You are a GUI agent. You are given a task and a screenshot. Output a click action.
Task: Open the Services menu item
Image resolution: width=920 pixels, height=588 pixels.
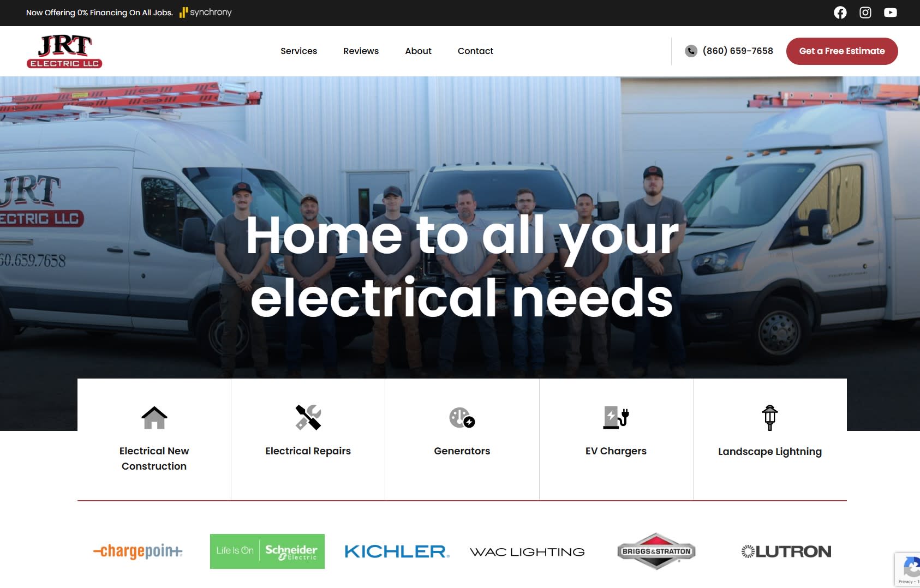(298, 51)
